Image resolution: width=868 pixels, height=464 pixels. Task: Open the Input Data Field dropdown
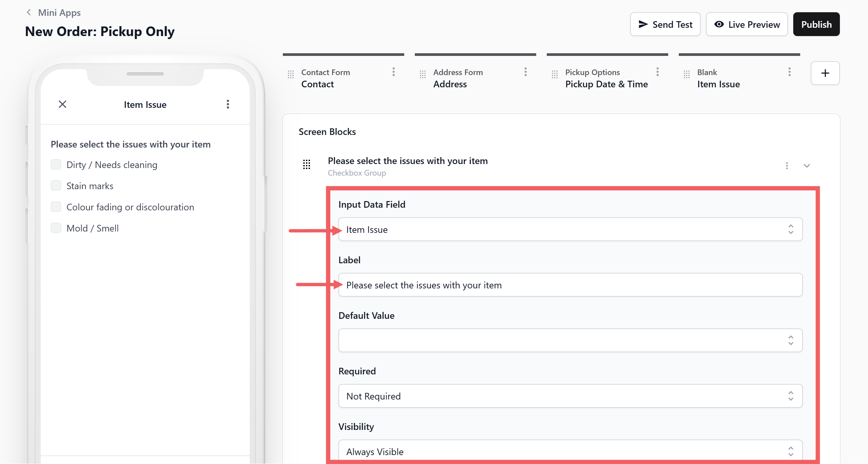(570, 230)
